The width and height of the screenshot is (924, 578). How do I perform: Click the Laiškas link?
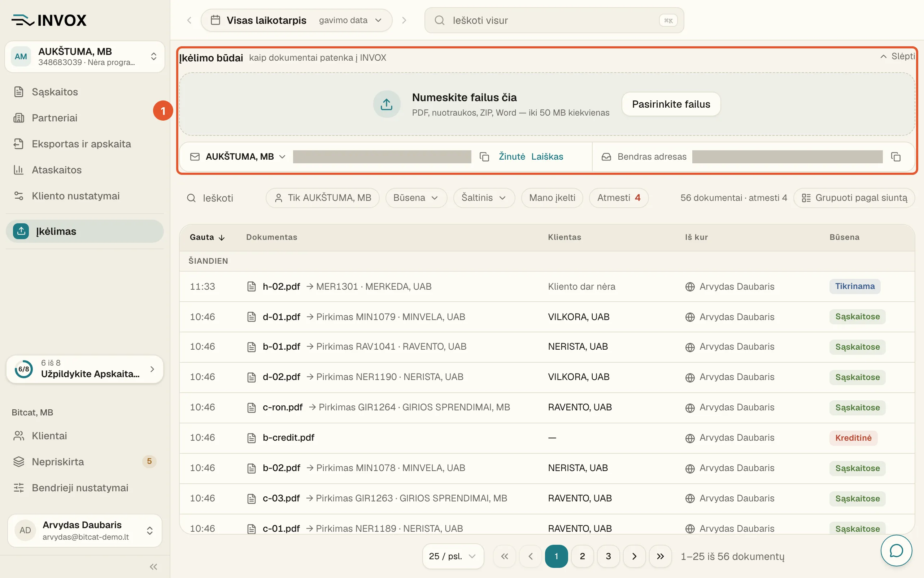pos(547,157)
